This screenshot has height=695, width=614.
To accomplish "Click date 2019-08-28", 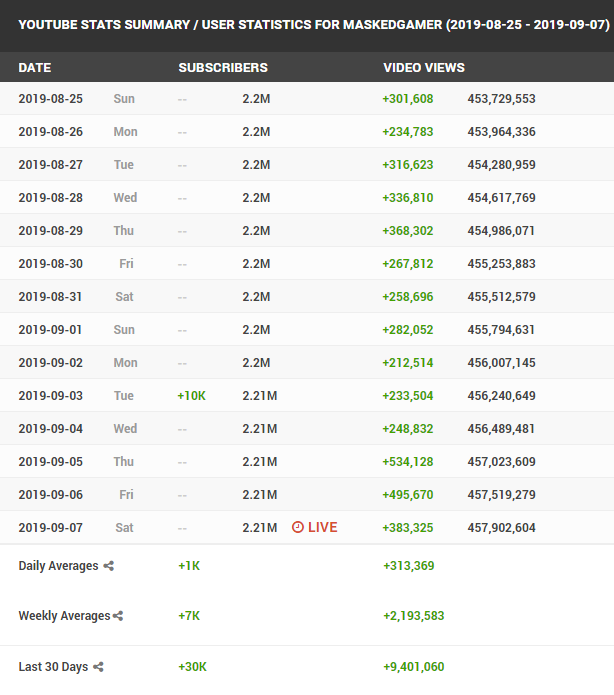I will click(51, 198).
